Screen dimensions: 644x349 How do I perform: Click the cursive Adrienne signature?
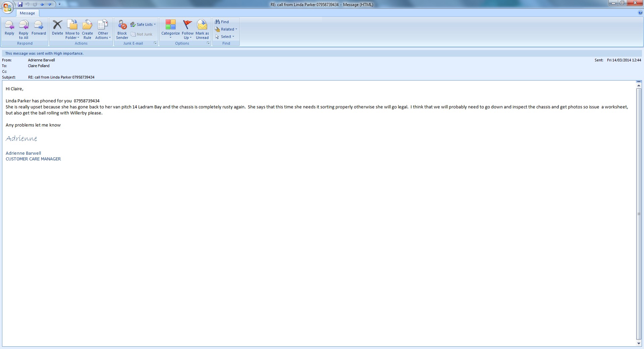click(x=21, y=138)
